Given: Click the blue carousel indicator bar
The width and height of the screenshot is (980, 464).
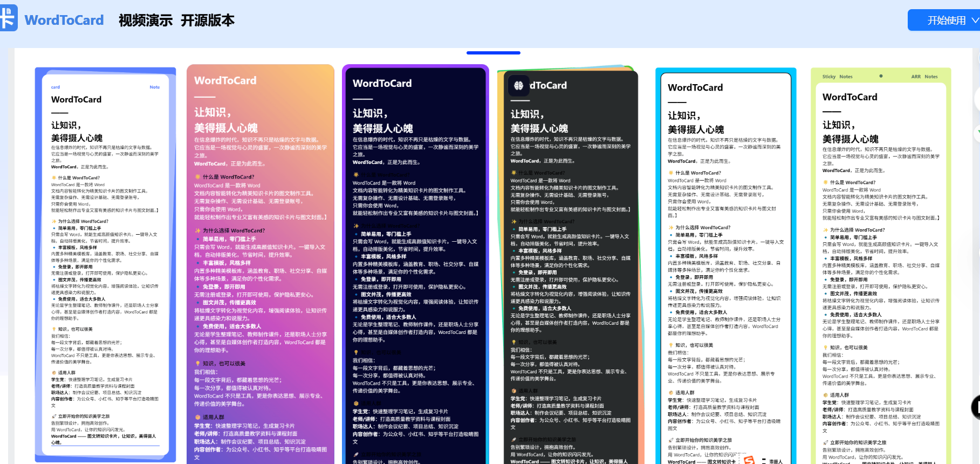Looking at the screenshot, I should [493, 53].
